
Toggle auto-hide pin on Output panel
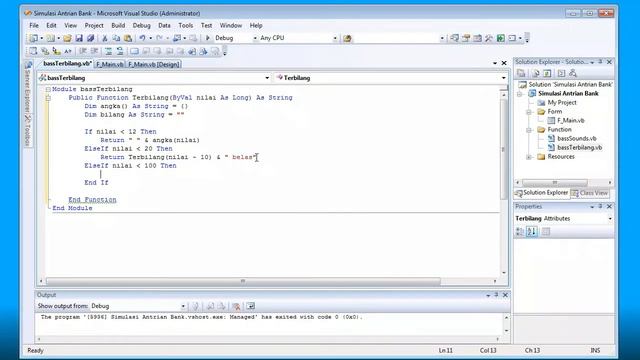[496, 295]
